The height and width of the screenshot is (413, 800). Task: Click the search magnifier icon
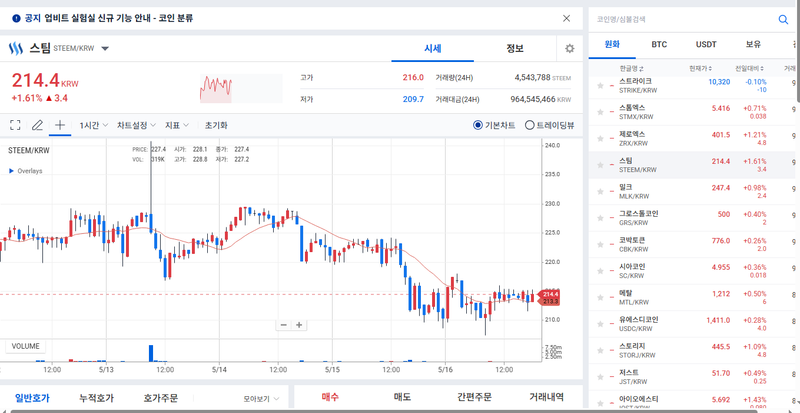coord(783,19)
